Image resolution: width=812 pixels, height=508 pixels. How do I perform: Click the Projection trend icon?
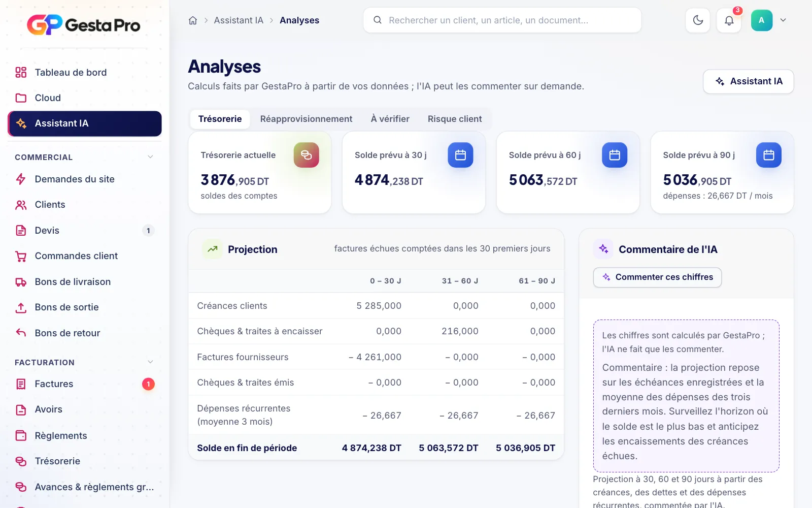pyautogui.click(x=212, y=249)
